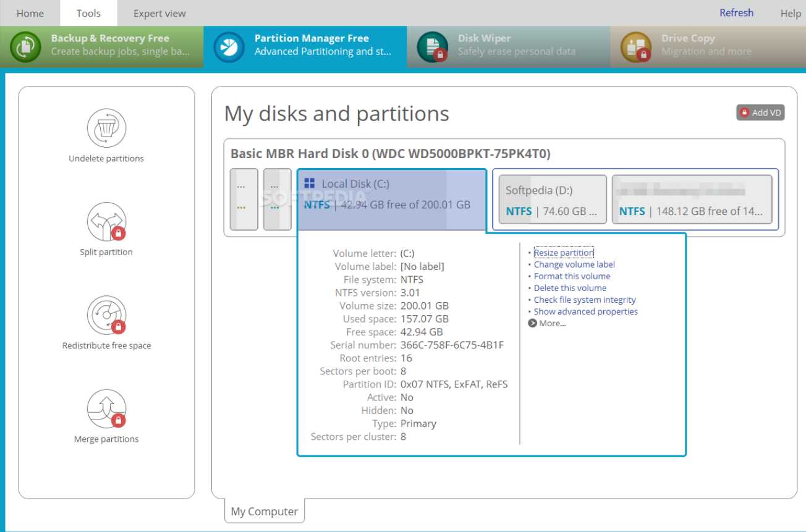Select the My Computer tab
Viewport: 806px width, 532px height.
264,511
